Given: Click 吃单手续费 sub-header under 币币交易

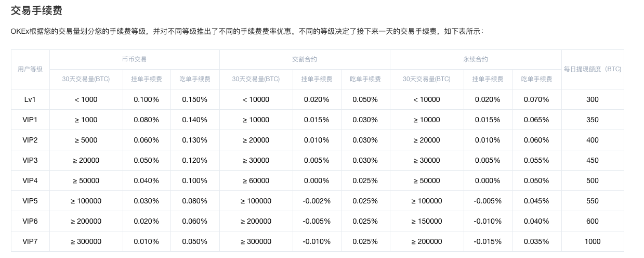Looking at the screenshot, I should point(195,79).
